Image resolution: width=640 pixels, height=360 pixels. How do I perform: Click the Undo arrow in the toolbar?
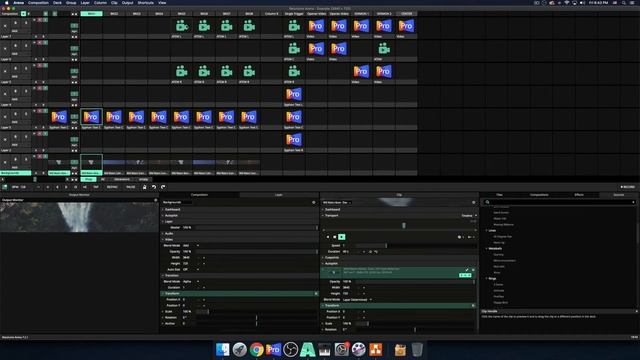pyautogui.click(x=154, y=187)
